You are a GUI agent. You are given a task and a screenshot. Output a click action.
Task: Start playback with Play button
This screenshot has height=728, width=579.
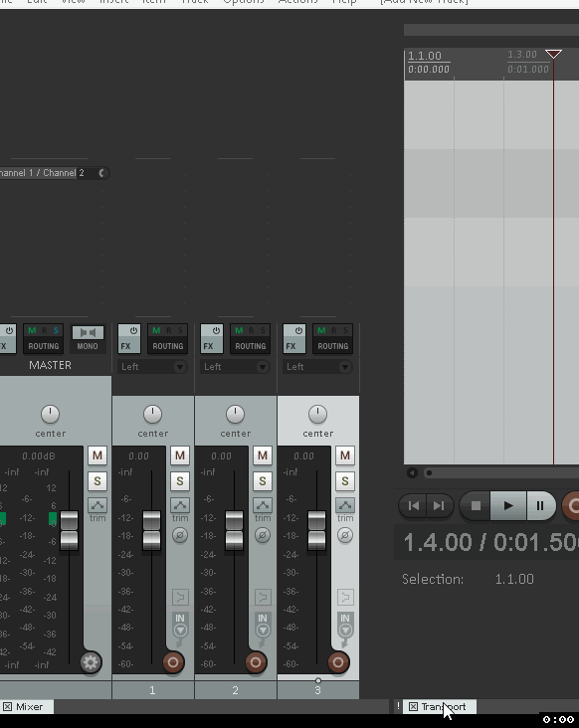tap(508, 505)
